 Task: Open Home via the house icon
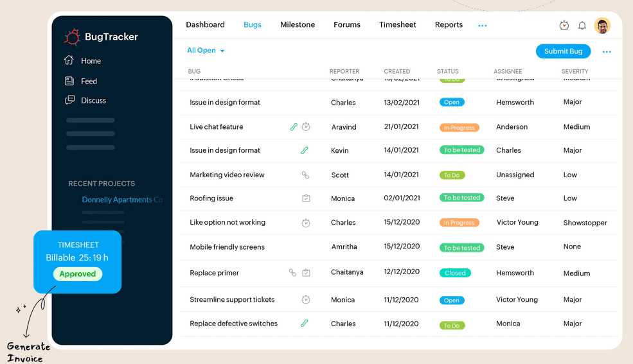pos(69,60)
